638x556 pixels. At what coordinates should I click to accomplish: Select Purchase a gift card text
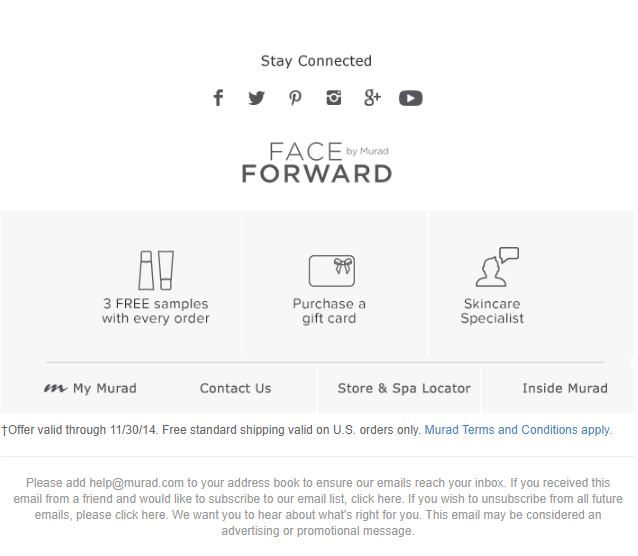pyautogui.click(x=329, y=311)
